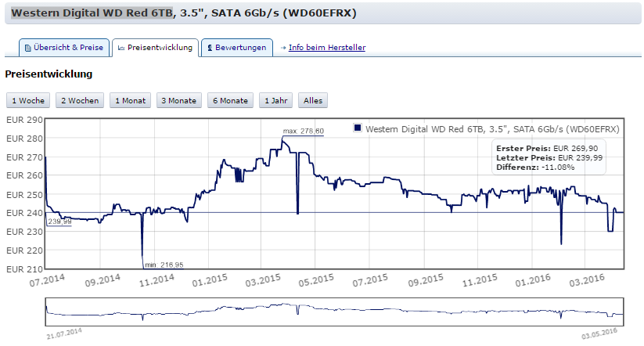Click the arrow icon before Info beim Hersteller
644x346 pixels.
coord(283,48)
